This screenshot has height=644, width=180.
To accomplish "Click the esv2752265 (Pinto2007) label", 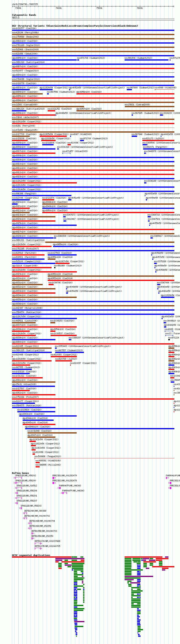I will click(x=25, y=249).
